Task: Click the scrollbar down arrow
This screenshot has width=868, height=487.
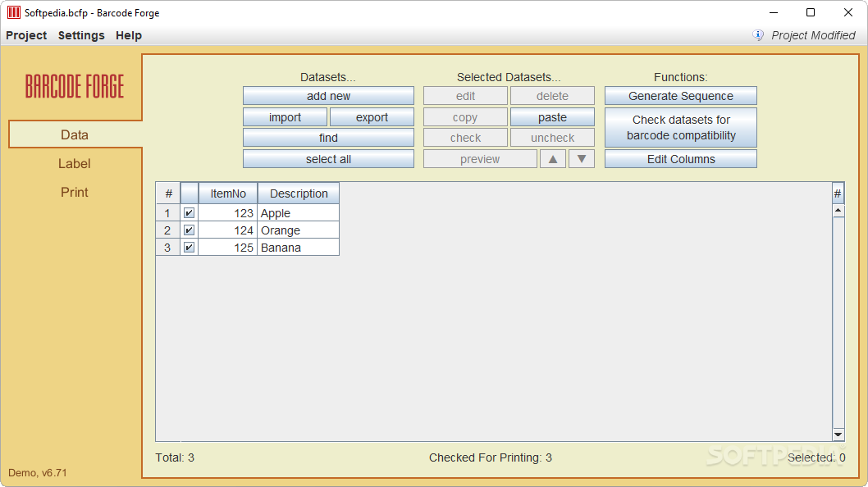Action: coord(838,435)
